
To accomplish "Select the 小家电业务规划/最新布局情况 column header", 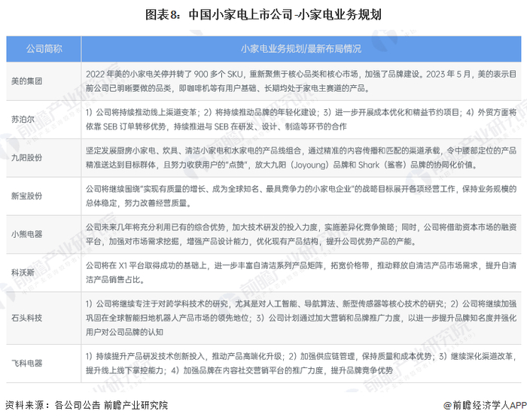I will point(301,49).
